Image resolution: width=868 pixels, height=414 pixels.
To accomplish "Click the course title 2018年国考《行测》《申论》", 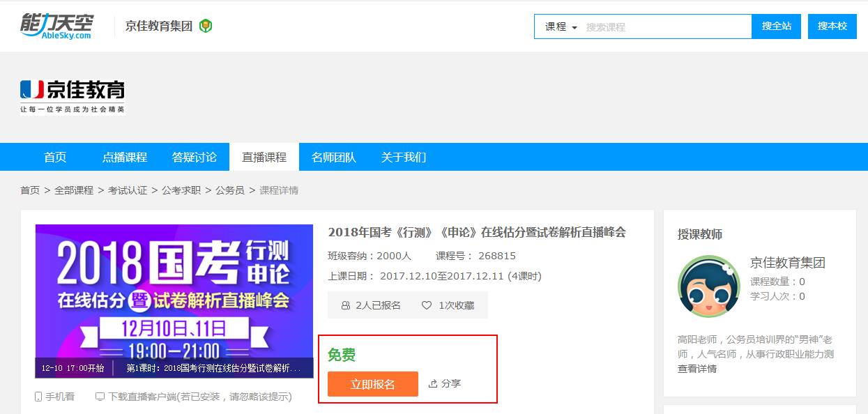I will [477, 233].
